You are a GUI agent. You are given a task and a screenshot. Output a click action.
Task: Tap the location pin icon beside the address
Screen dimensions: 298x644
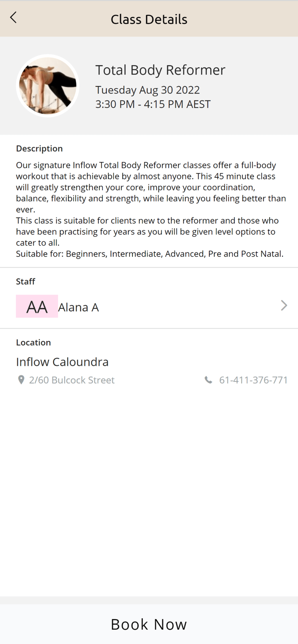pyautogui.click(x=21, y=380)
